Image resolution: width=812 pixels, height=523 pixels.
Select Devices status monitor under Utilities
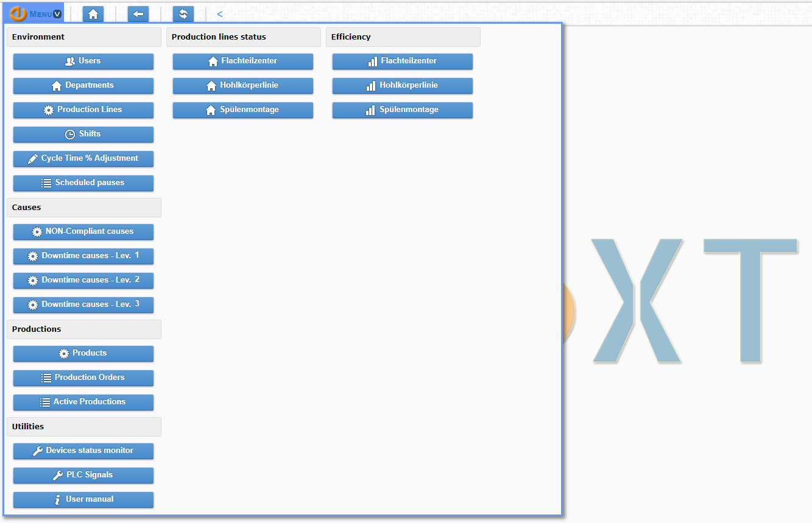click(83, 451)
